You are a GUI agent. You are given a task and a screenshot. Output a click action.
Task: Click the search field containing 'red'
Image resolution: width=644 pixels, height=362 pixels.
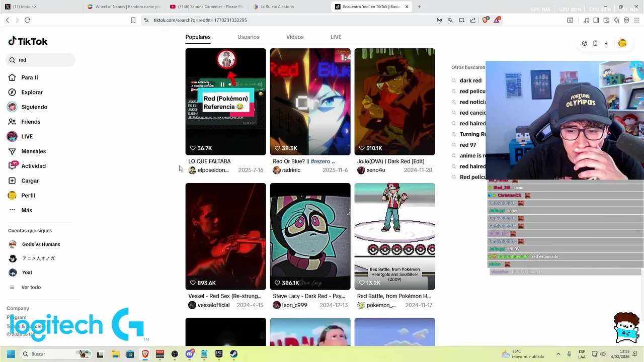[41, 60]
